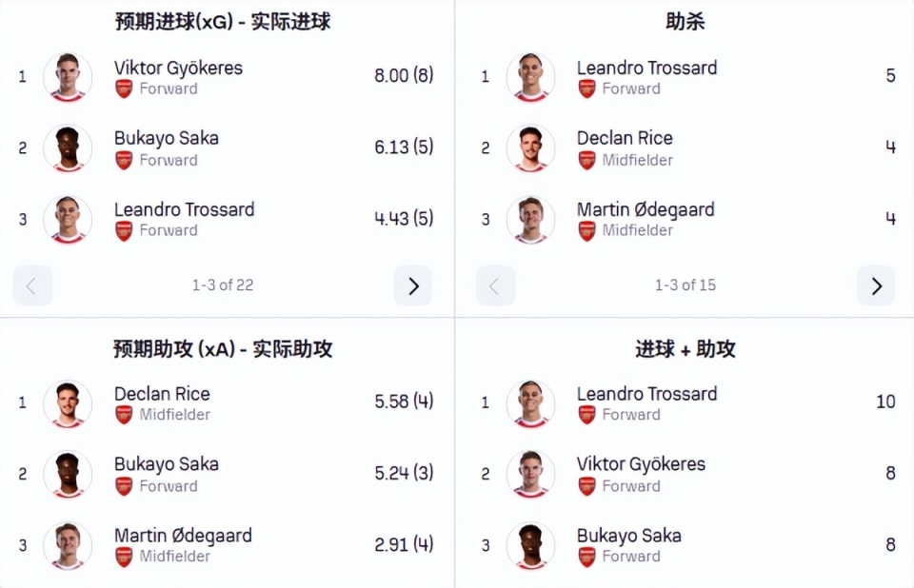Click previous page arrow in assists list
Viewport: 914px width, 588px height.
(495, 285)
